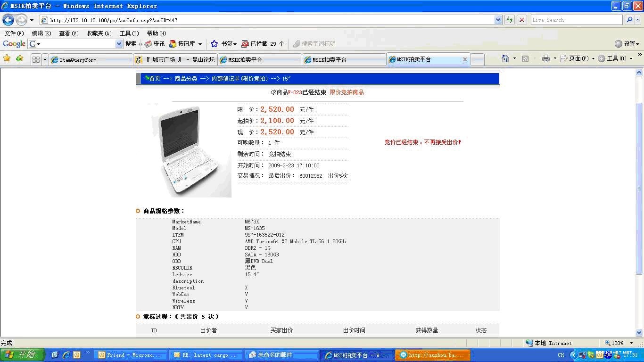Click the 首页 breadcrumb link
This screenshot has height=362, width=644.
tap(155, 79)
